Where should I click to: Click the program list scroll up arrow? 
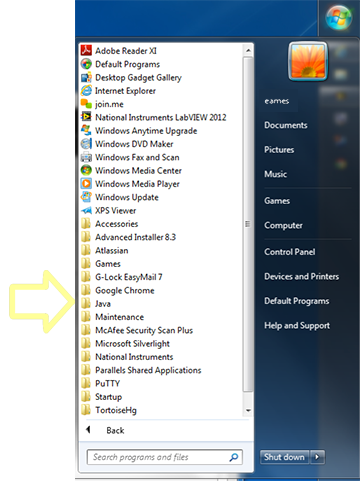click(248, 51)
